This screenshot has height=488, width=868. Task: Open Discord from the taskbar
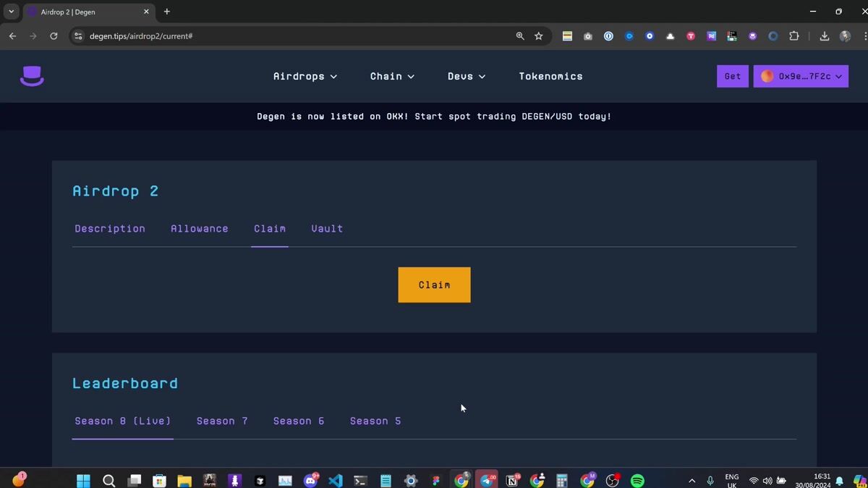coord(310,481)
